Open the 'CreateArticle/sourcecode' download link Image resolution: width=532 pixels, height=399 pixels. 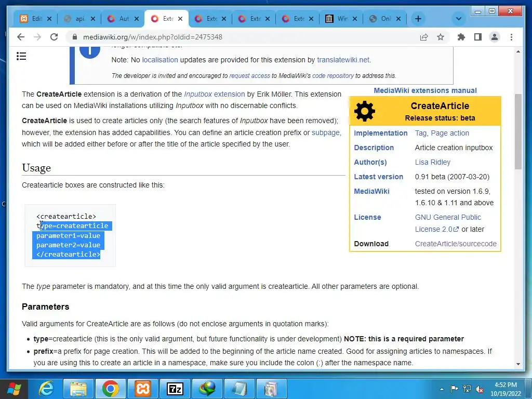tap(456, 244)
